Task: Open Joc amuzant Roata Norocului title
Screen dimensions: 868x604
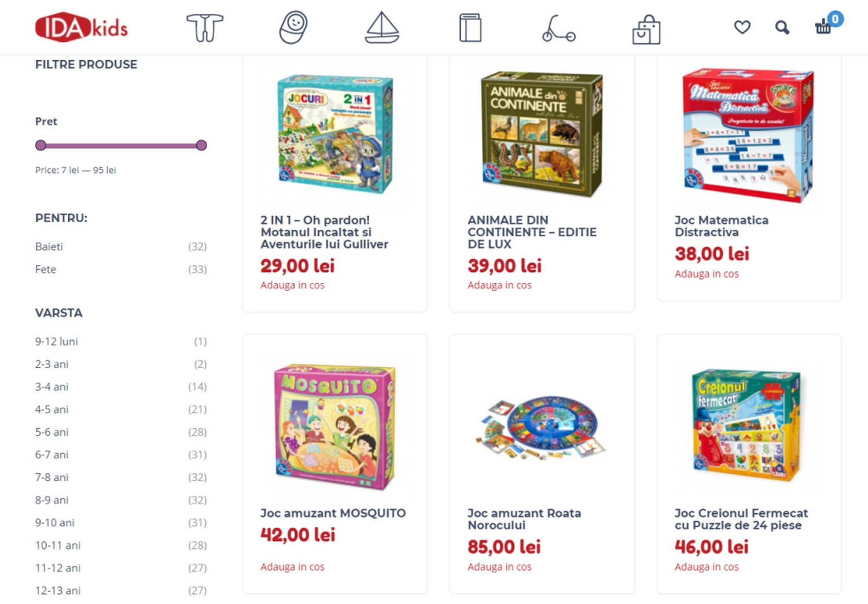Action: pos(524,519)
